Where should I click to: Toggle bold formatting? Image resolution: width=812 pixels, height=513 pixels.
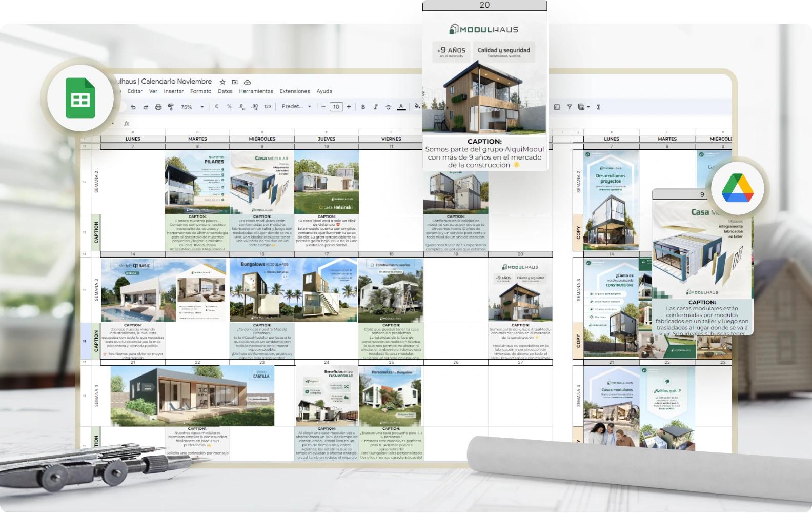(363, 107)
